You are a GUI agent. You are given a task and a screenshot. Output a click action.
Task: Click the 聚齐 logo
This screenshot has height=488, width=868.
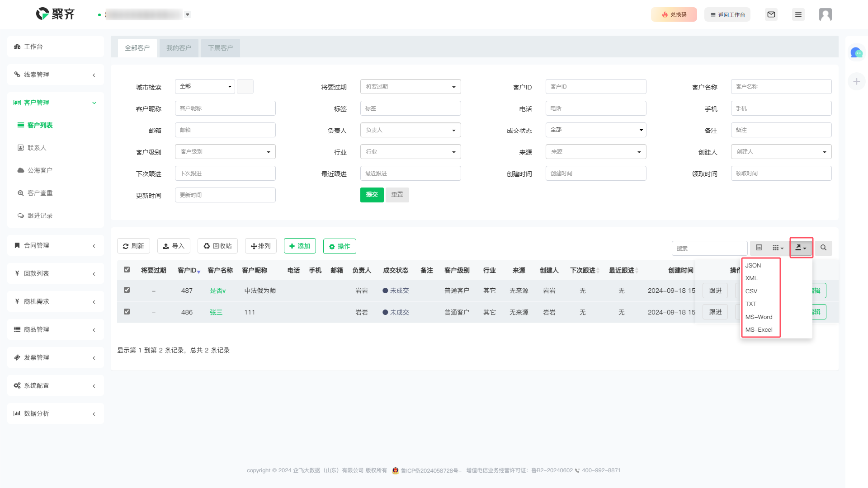click(x=55, y=14)
